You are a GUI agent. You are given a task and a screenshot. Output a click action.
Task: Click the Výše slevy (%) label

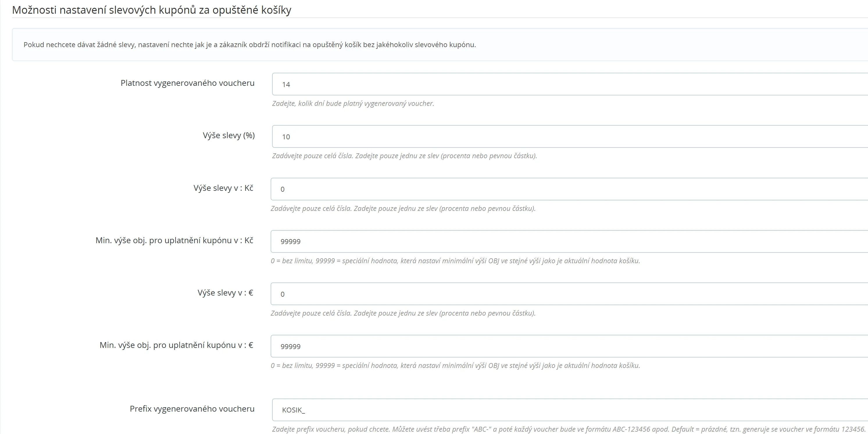pos(228,136)
